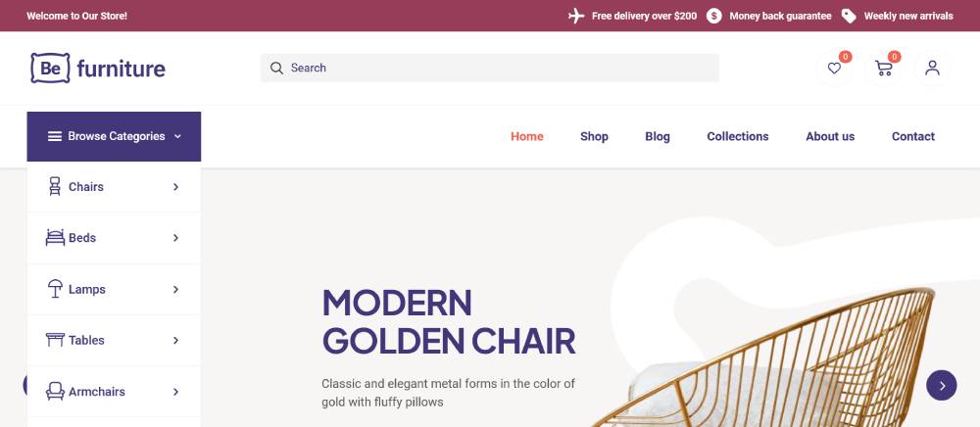980x427 pixels.
Task: Navigate to the Contact page
Action: click(913, 137)
